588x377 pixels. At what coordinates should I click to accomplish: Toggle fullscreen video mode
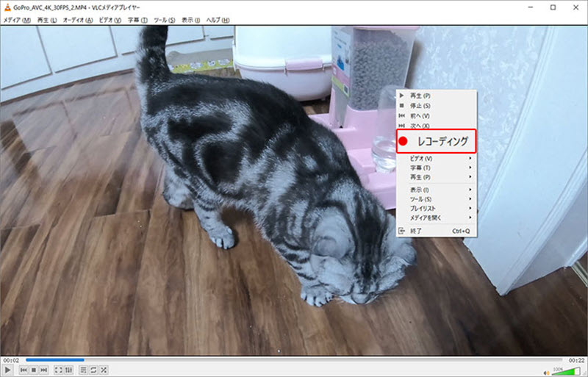[x=59, y=370]
